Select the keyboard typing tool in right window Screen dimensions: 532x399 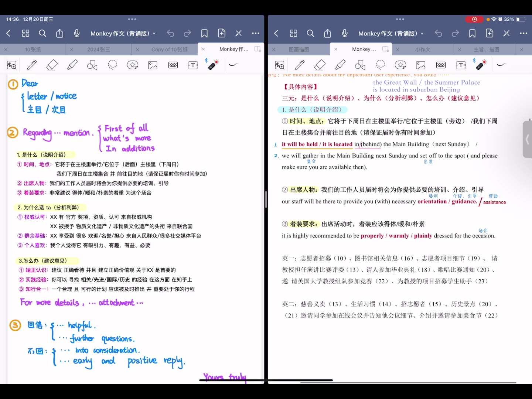(x=441, y=65)
